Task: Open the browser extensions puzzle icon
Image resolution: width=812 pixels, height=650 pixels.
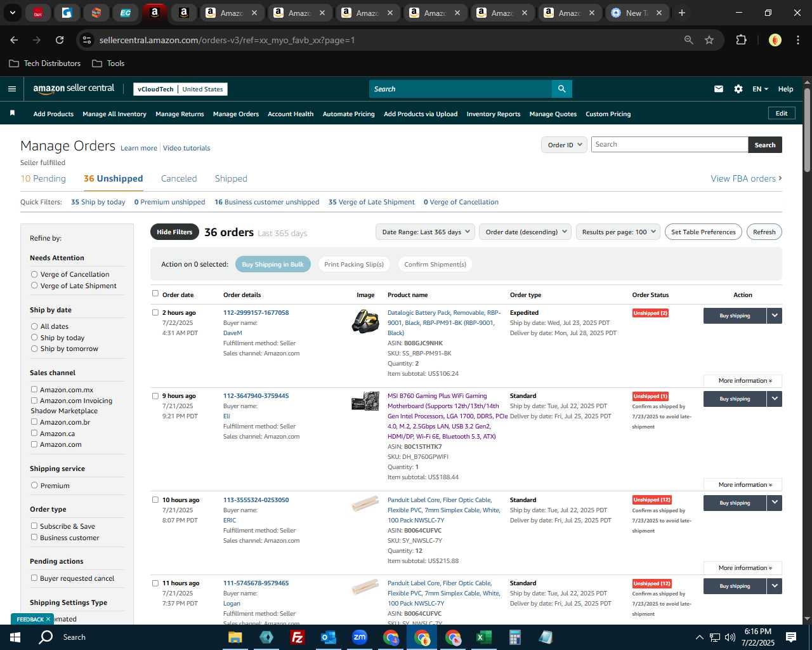Action: 741,40
